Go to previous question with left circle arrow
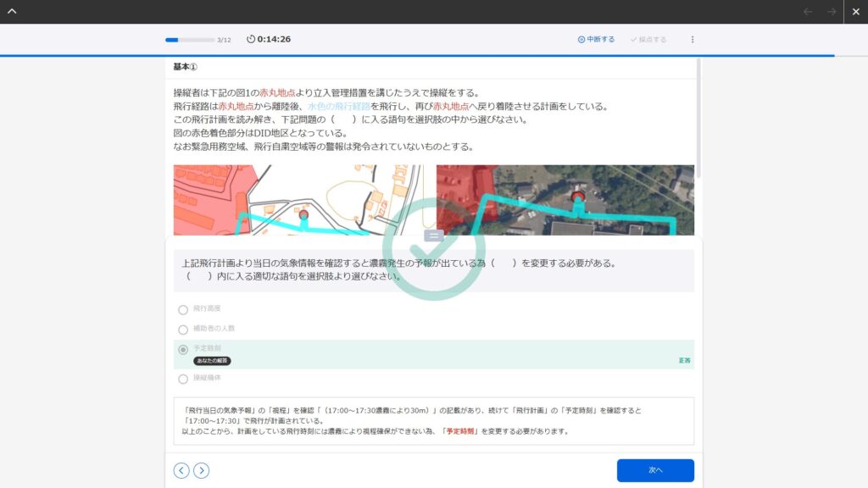Image resolution: width=868 pixels, height=488 pixels. point(181,470)
